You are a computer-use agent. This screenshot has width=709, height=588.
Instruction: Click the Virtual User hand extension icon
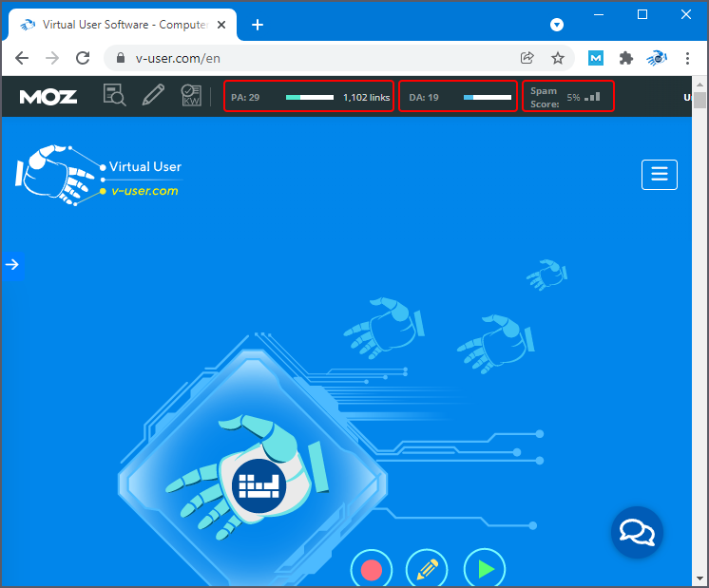coord(656,58)
